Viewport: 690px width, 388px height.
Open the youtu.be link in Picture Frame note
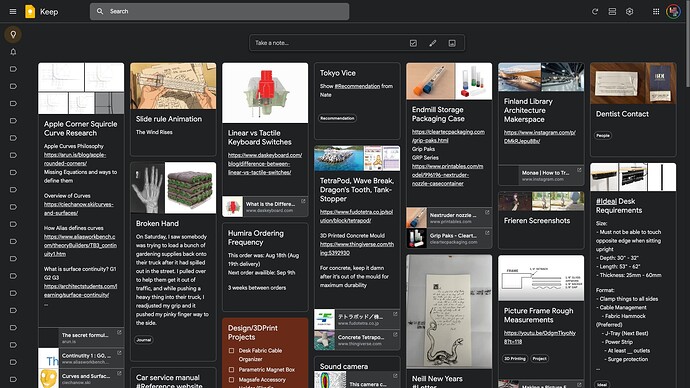[540, 337]
